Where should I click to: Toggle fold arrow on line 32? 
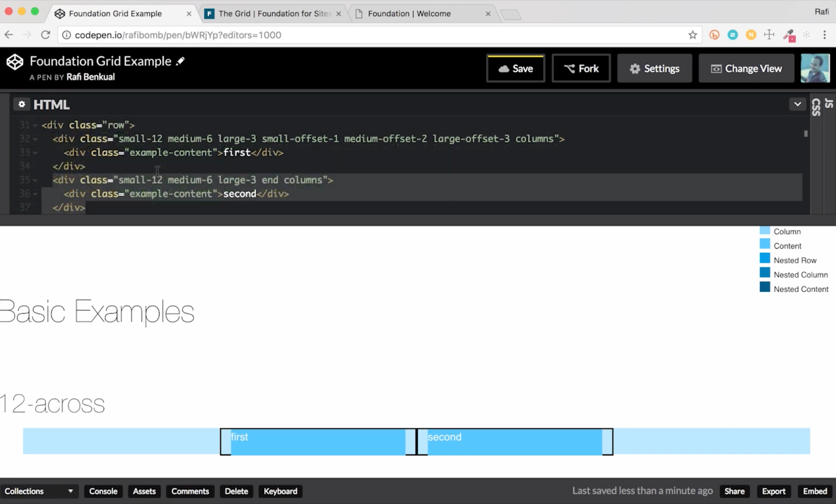pos(35,139)
